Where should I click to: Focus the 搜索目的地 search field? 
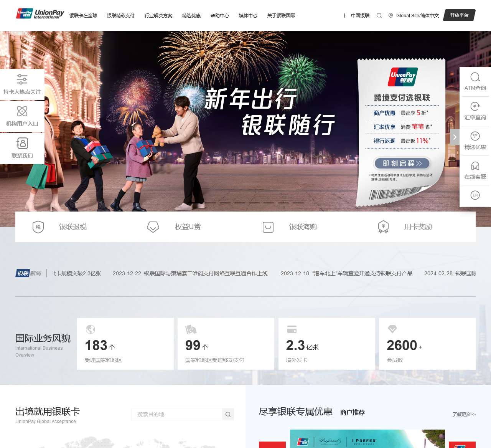[x=177, y=414]
